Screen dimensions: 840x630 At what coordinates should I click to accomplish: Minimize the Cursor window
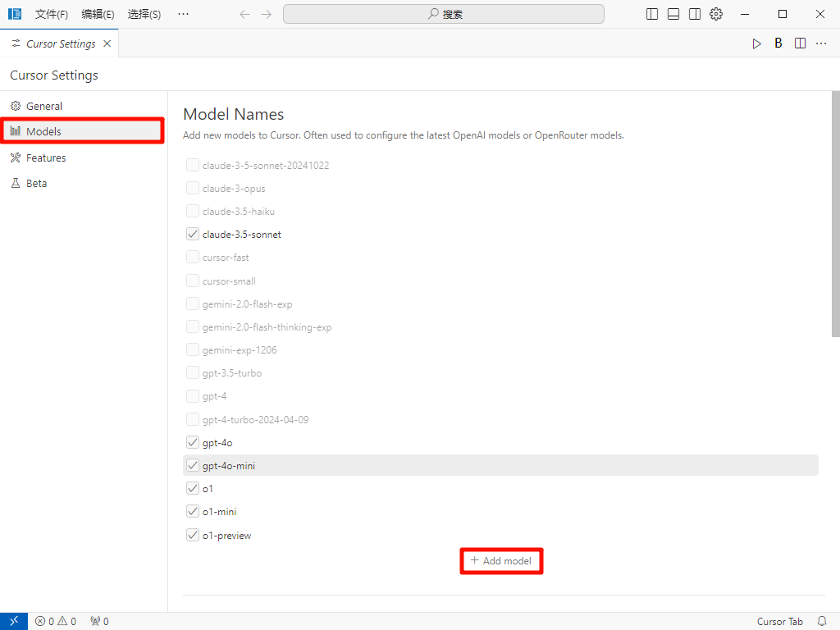745,15
